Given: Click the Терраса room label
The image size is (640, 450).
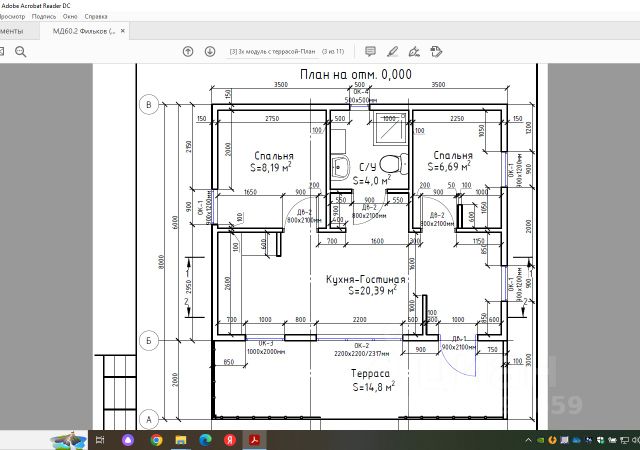Looking at the screenshot, I should (370, 373).
